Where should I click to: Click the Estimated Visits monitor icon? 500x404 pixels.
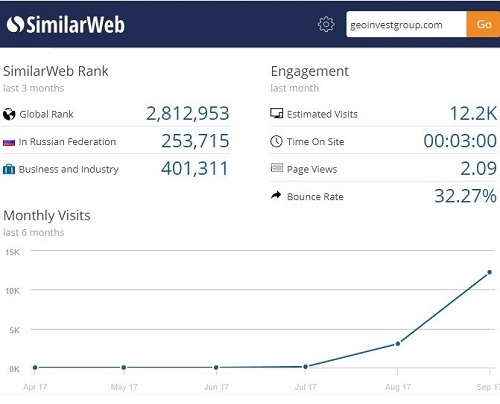point(276,113)
